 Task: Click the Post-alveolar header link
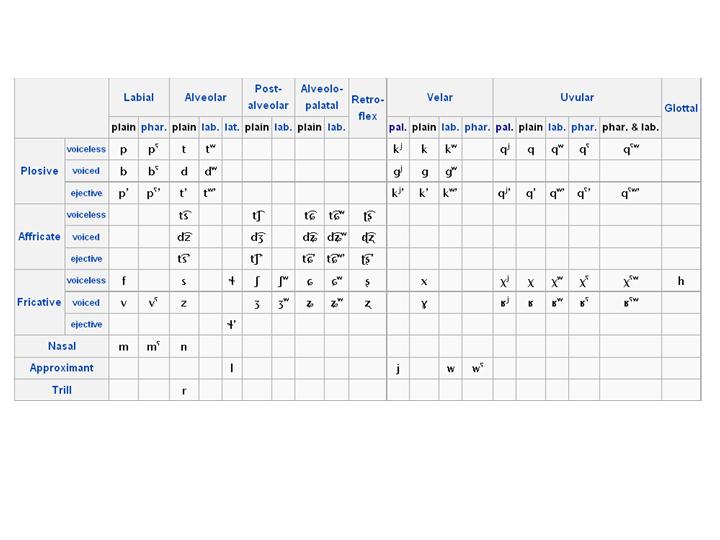pos(268,97)
